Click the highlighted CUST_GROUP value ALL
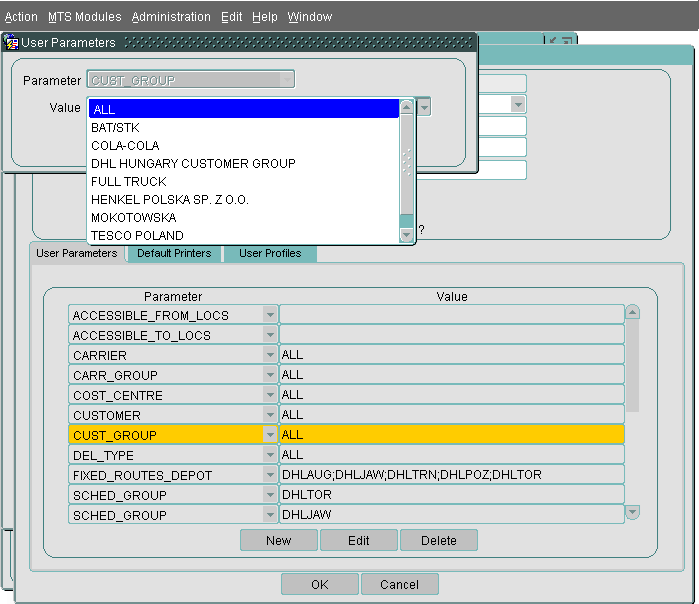Screen dimensions: 699x604 coord(452,435)
